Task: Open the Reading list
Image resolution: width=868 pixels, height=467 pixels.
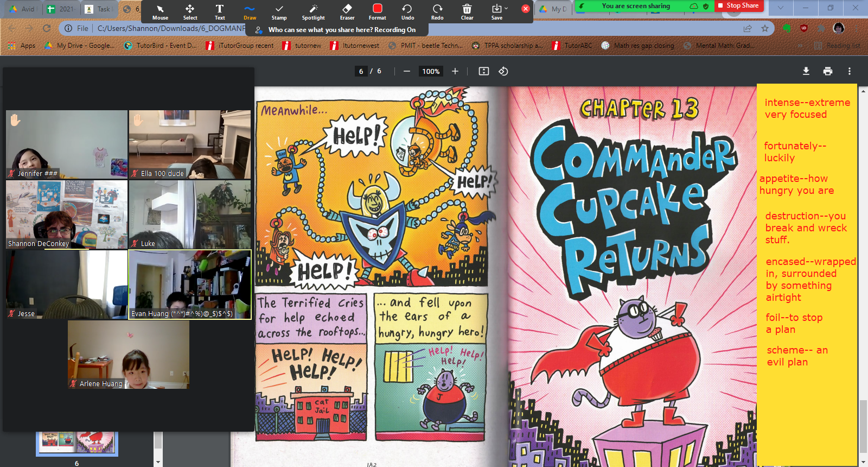Action: [838, 46]
